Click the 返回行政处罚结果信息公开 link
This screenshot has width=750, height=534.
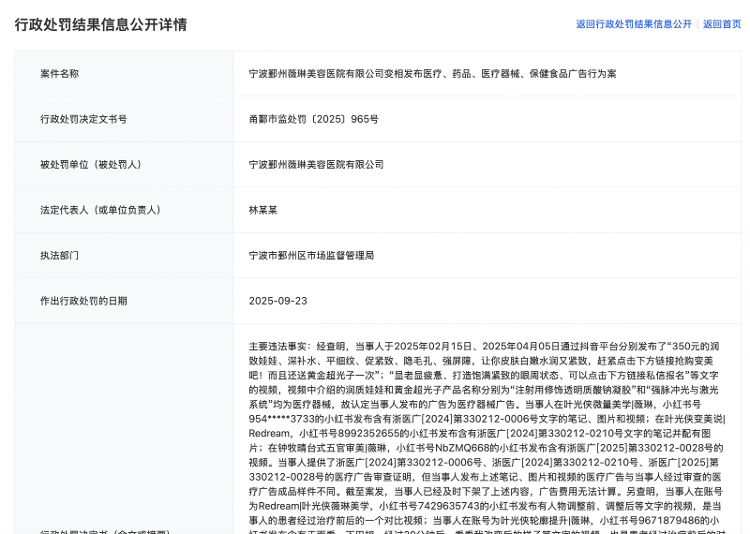coord(633,24)
